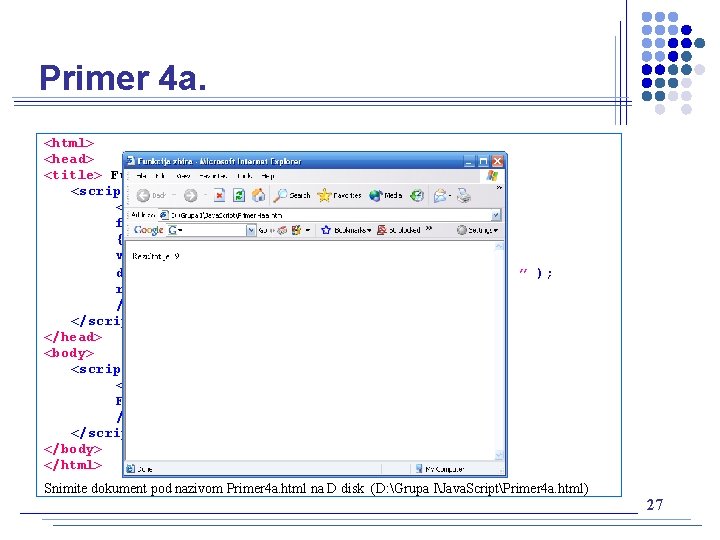Click My Computer zone icon in status bar
Image resolution: width=720 pixels, height=540 pixels.
pyautogui.click(x=419, y=469)
